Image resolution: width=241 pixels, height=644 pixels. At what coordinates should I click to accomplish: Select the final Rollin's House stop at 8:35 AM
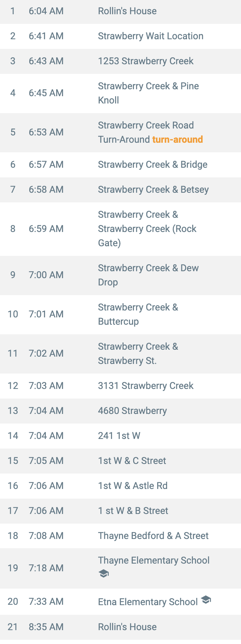(x=120, y=627)
